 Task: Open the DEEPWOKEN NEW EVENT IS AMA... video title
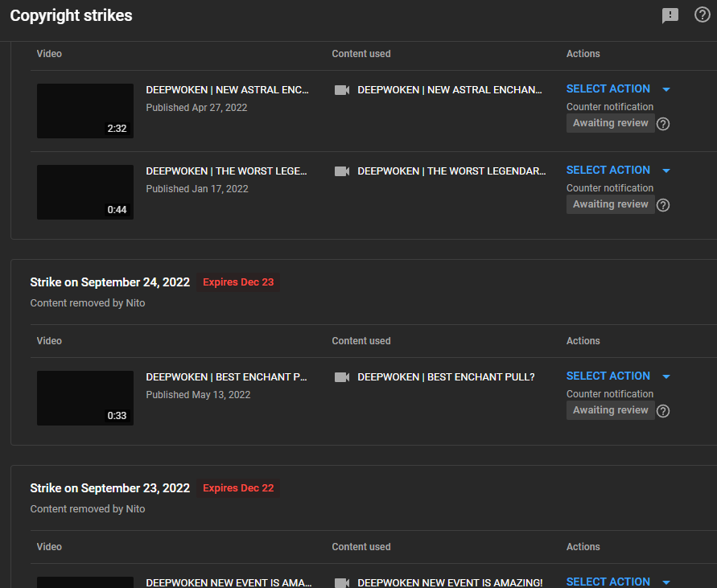tap(229, 583)
